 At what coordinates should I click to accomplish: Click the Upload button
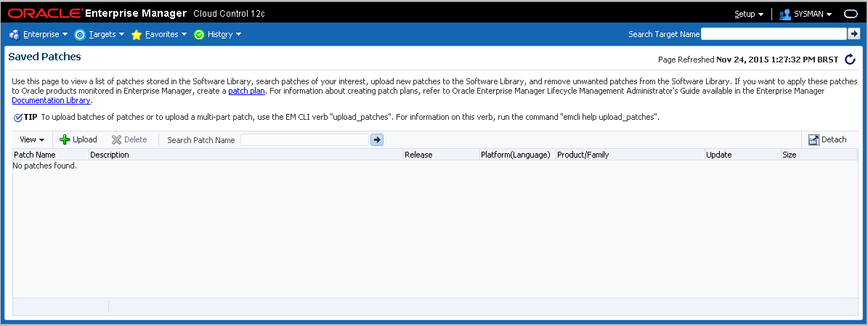78,139
